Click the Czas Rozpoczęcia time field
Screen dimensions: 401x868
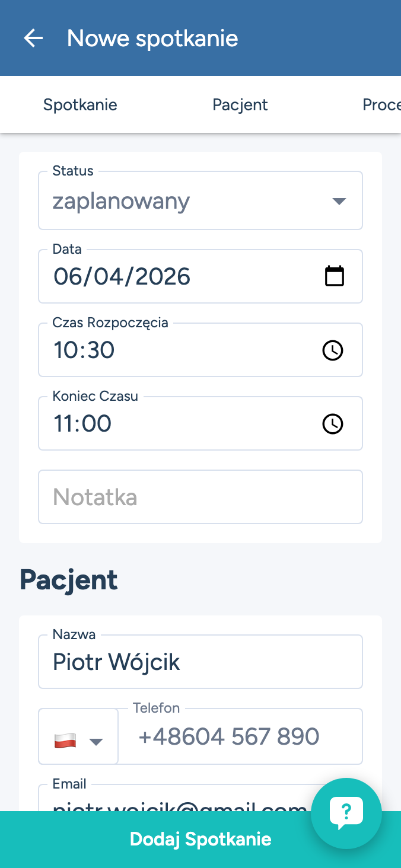coord(178,350)
